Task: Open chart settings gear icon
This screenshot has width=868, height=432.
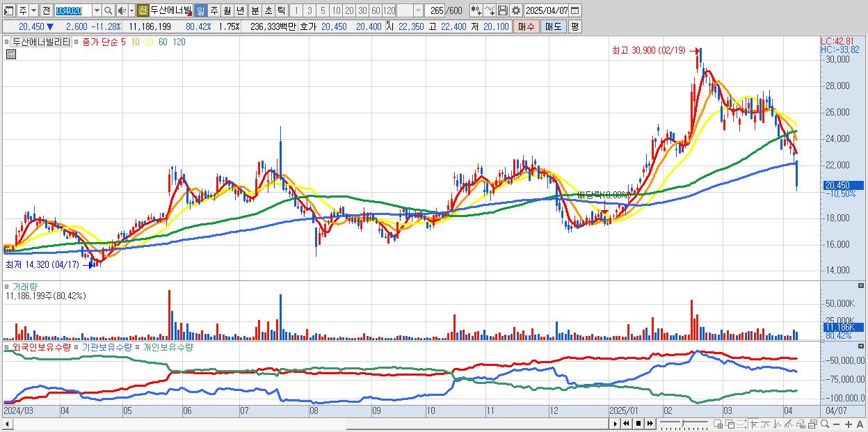Action: point(516,10)
